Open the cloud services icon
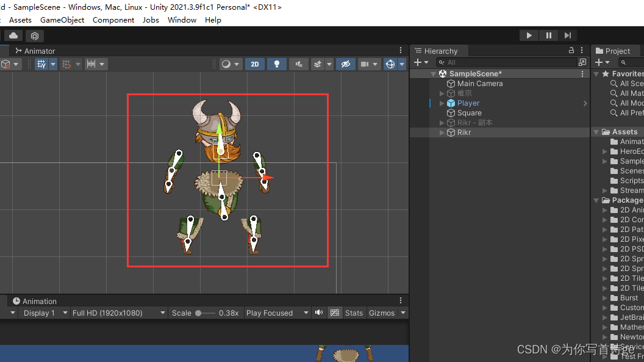Viewport: 644px width, 362px height. click(x=13, y=36)
